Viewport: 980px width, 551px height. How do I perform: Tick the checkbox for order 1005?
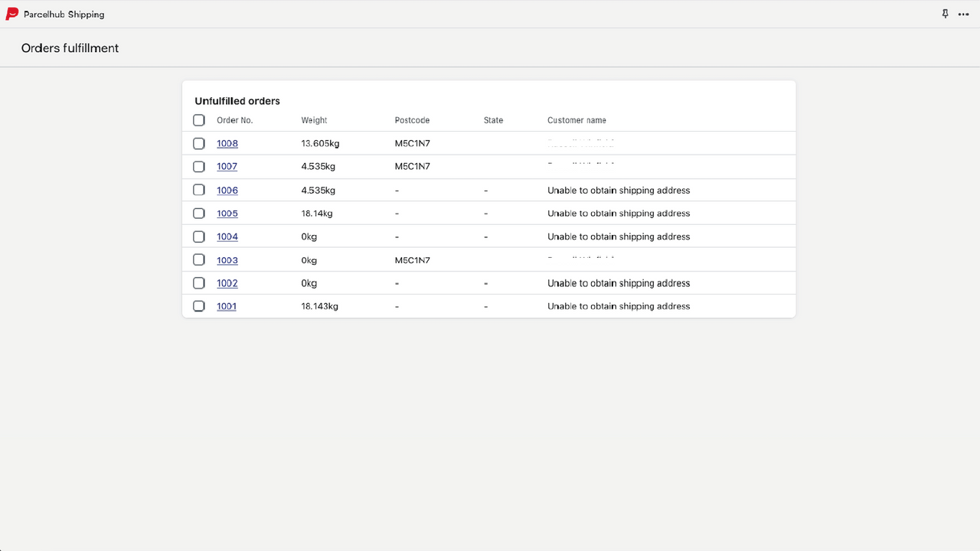click(x=199, y=213)
